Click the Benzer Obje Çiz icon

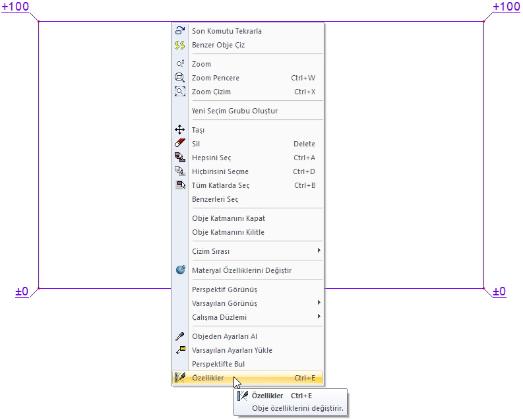(180, 45)
